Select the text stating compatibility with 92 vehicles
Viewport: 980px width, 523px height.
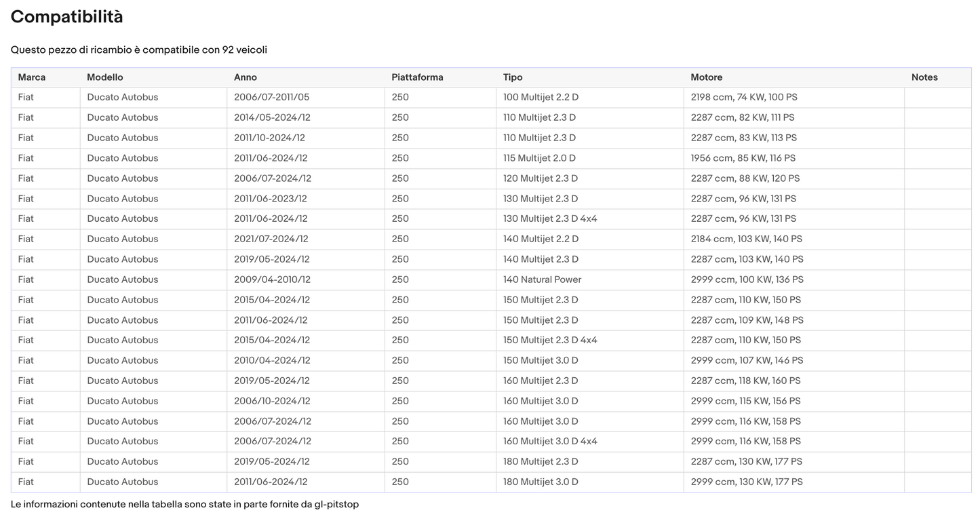[139, 50]
